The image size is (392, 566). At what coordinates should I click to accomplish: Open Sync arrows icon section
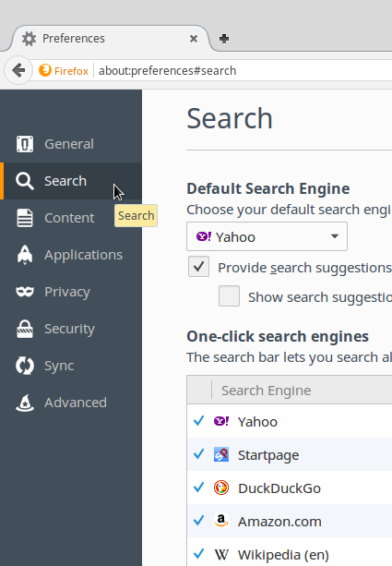[x=25, y=366]
